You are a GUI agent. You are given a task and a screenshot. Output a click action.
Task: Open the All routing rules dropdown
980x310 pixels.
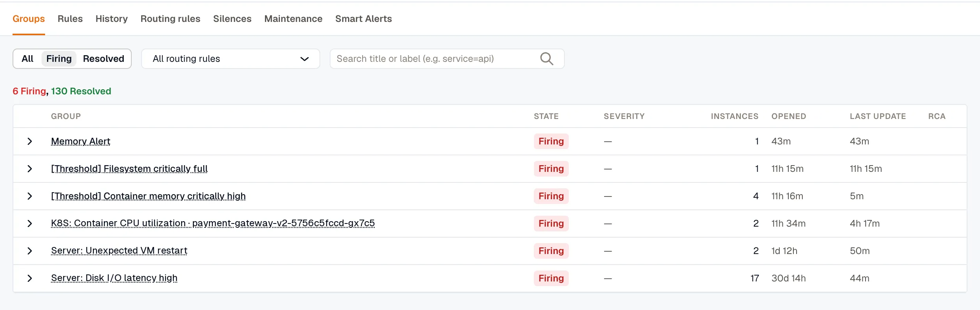pos(230,59)
